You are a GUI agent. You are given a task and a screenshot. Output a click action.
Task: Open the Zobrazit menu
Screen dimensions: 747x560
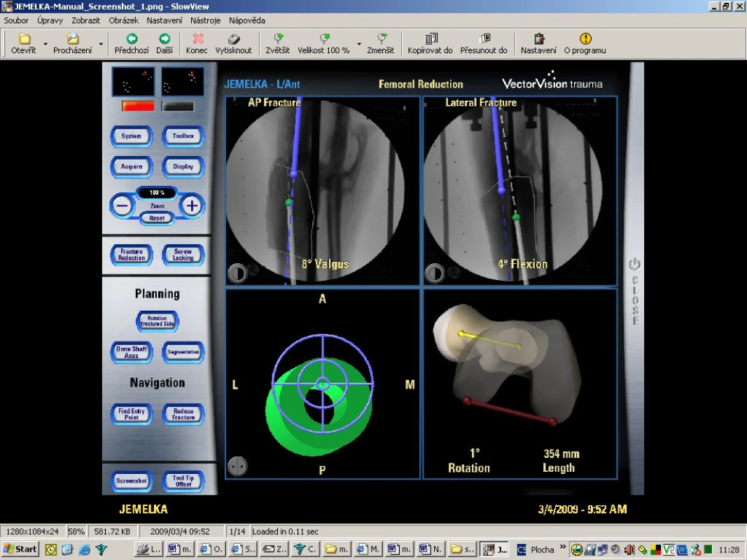(85, 20)
